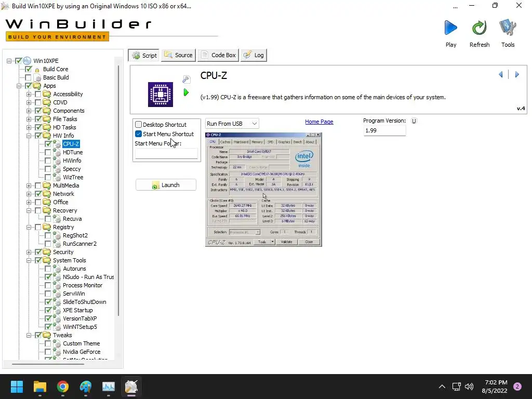Open the notification badge in tray
This screenshot has width=532, height=399.
coord(517,387)
